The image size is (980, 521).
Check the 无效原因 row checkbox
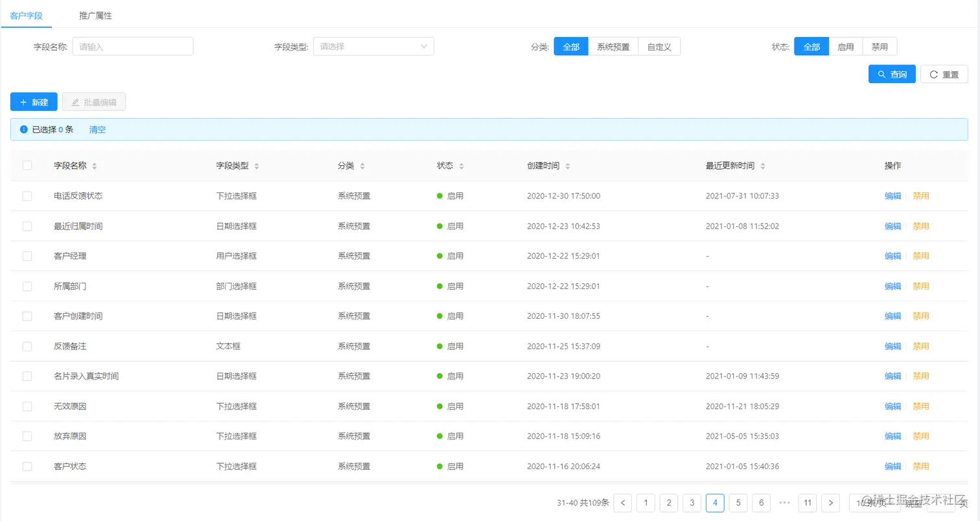[x=27, y=406]
